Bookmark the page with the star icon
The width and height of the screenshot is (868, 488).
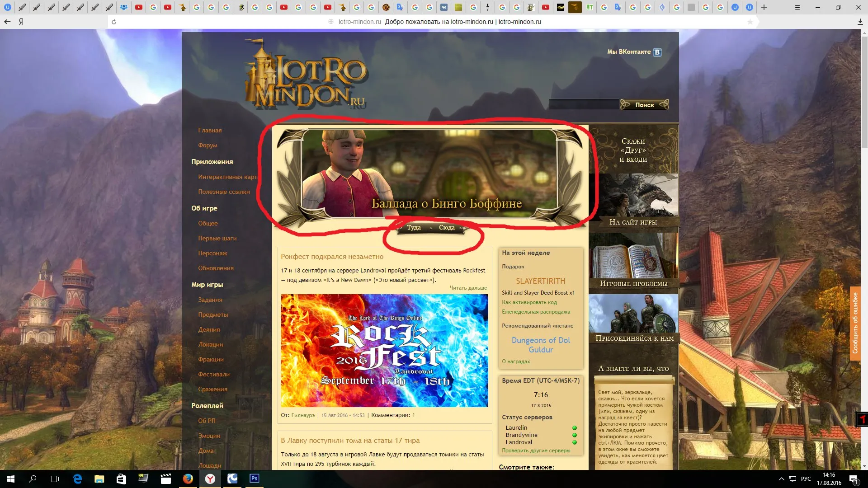[x=750, y=22]
